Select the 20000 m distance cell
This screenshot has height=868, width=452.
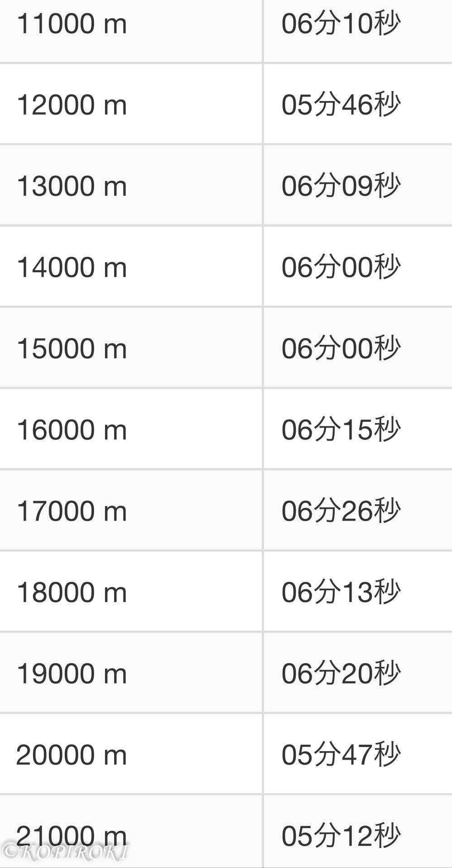coord(72,755)
